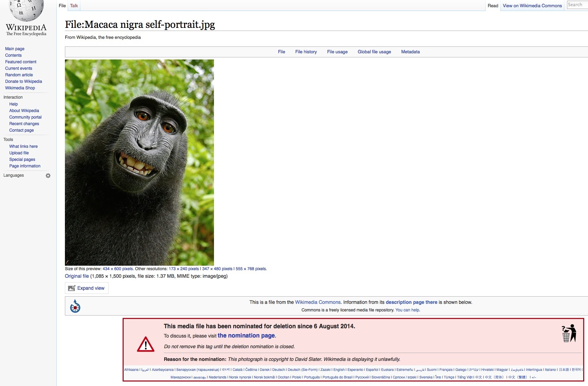Image resolution: width=588 pixels, height=386 pixels.
Task: Open the nomination page link
Action: tap(246, 335)
